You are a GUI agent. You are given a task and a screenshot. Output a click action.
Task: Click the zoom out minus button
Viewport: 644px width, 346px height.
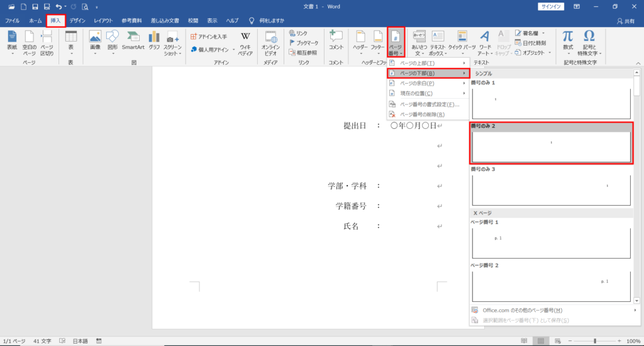click(570, 341)
